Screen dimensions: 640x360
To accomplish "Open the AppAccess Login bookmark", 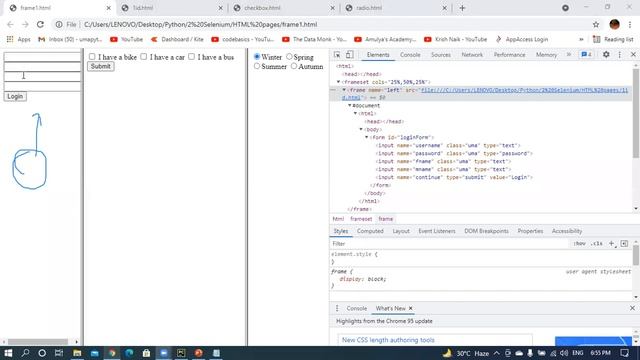I will coord(522,39).
